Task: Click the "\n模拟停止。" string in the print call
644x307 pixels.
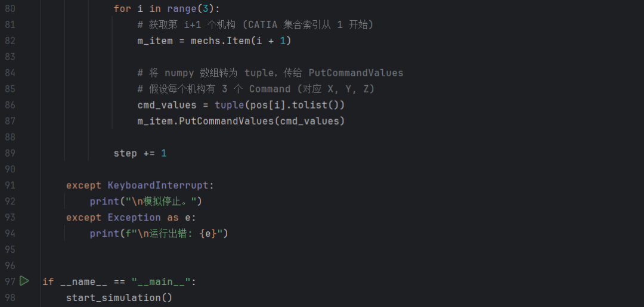Action: click(164, 201)
